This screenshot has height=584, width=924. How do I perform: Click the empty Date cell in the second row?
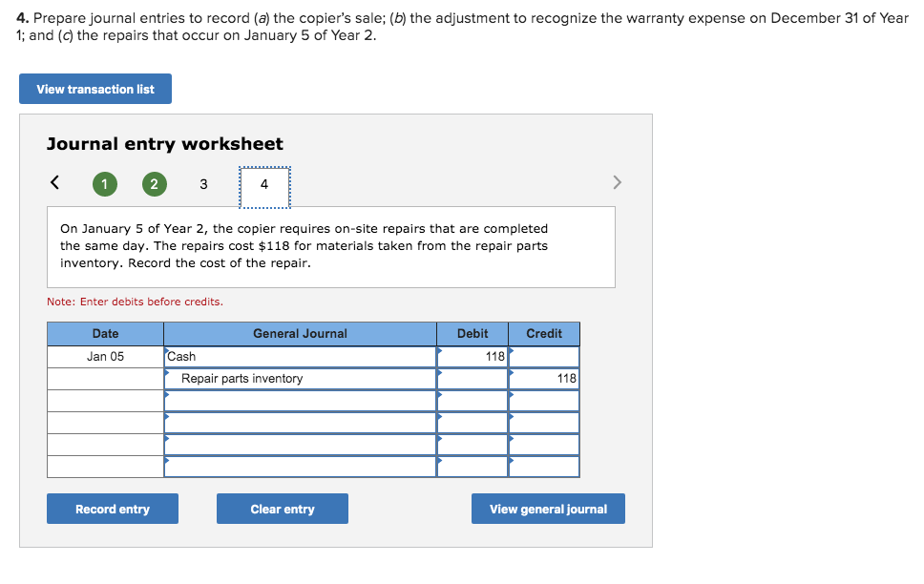(x=105, y=378)
